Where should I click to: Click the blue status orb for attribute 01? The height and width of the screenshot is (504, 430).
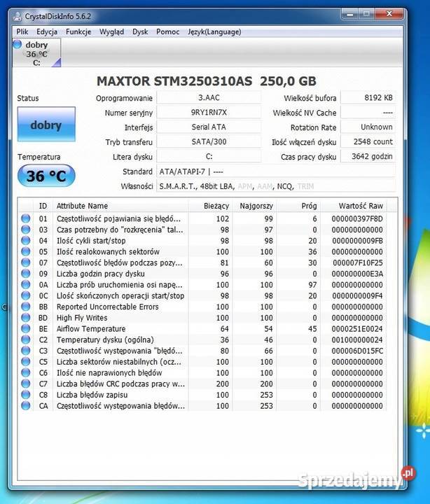click(x=26, y=218)
